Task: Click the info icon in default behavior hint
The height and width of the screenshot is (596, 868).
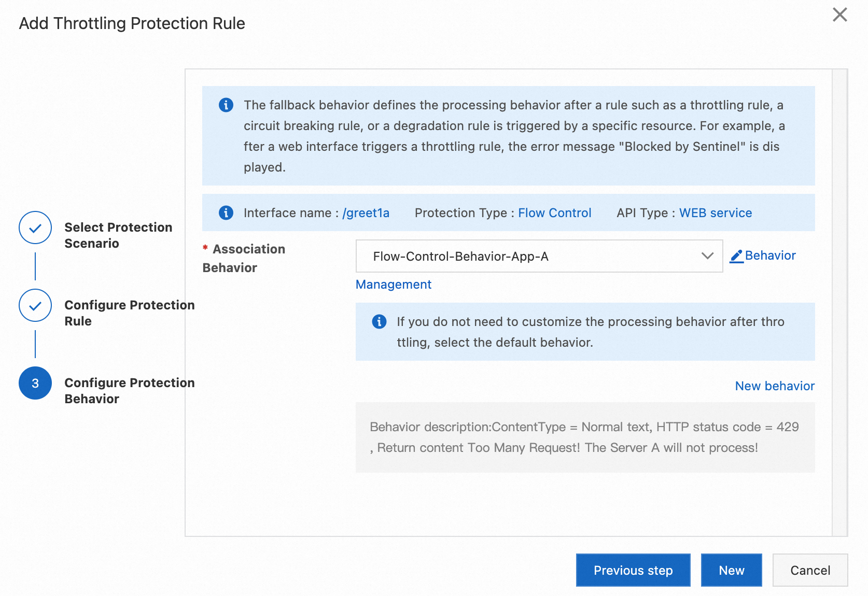Action: coord(379,321)
